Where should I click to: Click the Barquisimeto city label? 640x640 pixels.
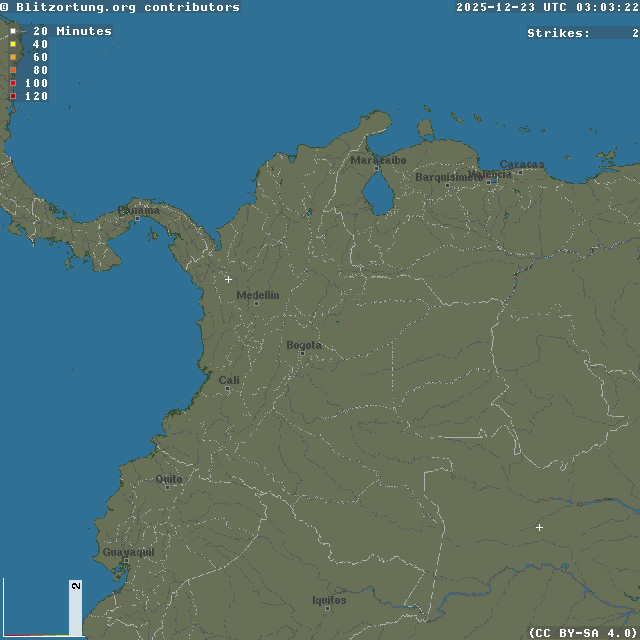click(448, 177)
